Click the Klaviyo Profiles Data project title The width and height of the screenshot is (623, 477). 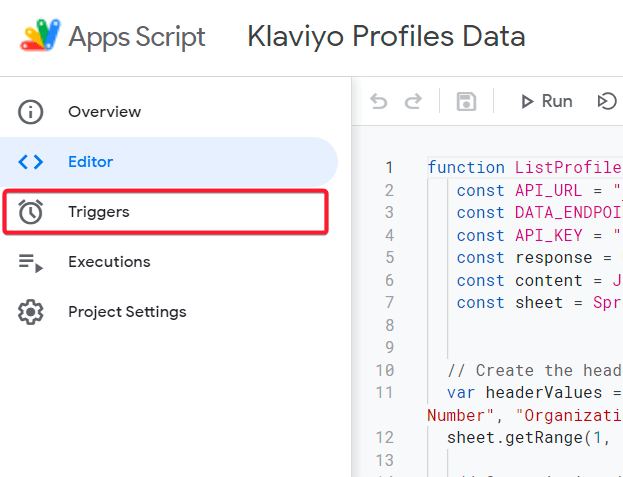pyautogui.click(x=386, y=37)
